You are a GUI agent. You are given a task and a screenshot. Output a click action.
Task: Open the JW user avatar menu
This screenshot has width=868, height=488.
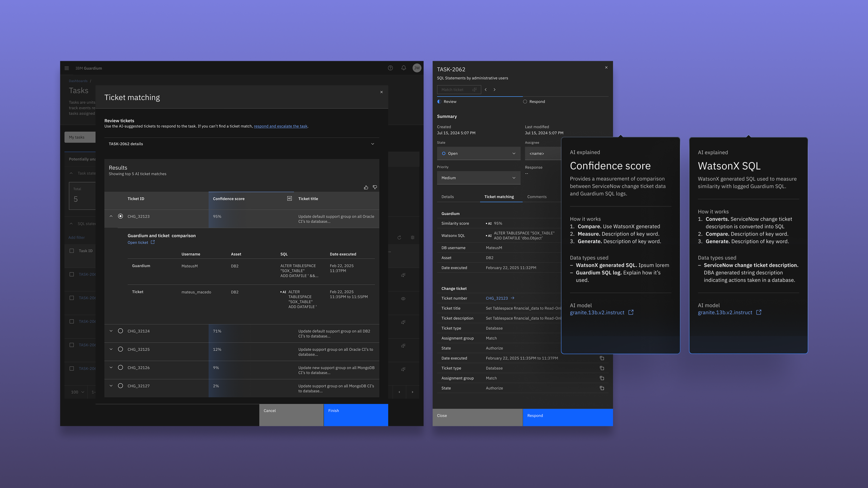(x=417, y=68)
